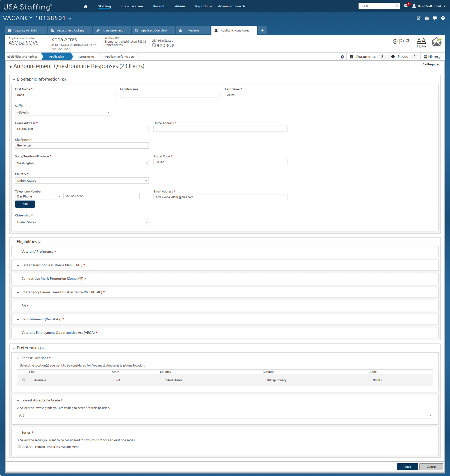Viewport: 450px width, 476px height.
Task: Check series A. 0201 Human Resources Management
Action: click(x=19, y=446)
